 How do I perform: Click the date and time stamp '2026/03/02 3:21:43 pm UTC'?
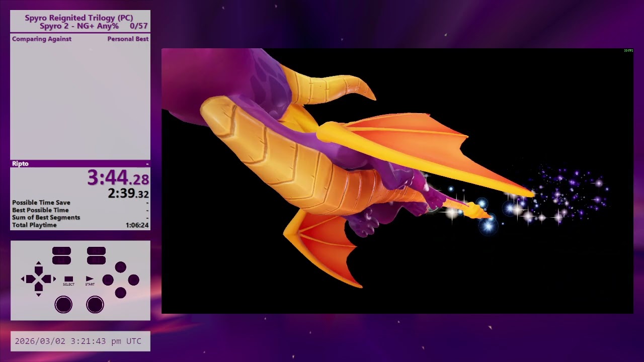[x=78, y=341]
